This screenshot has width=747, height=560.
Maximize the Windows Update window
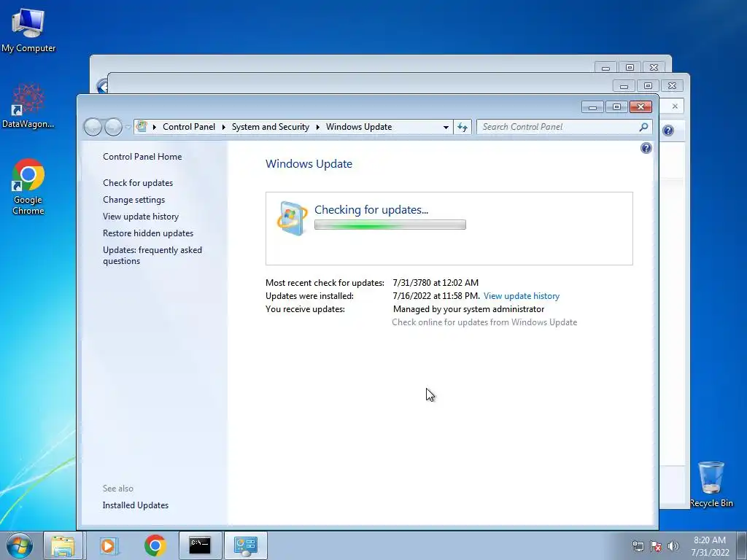pyautogui.click(x=616, y=107)
